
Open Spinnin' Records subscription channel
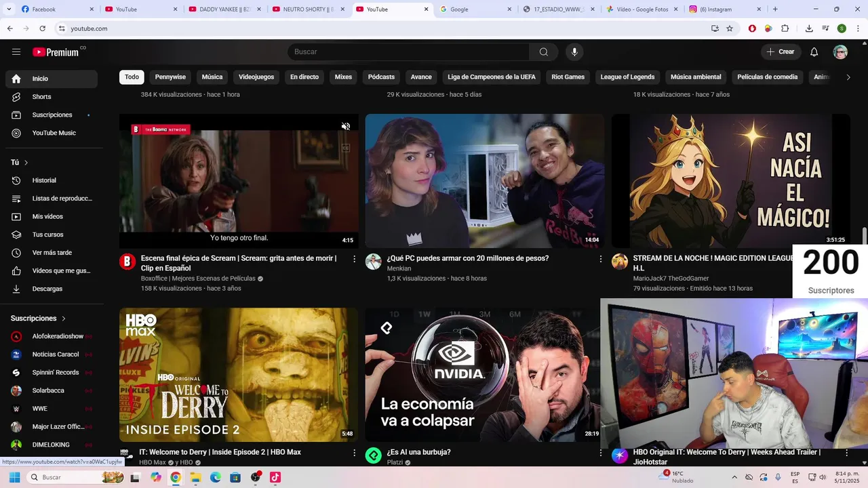click(x=52, y=373)
